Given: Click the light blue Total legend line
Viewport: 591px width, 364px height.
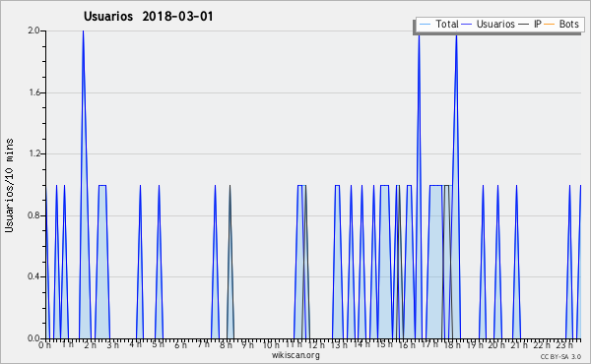Looking at the screenshot, I should [425, 25].
